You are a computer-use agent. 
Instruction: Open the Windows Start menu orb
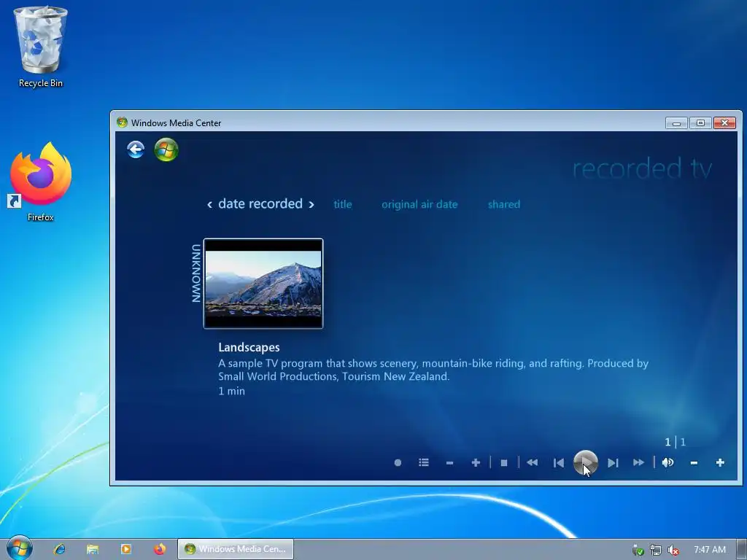tap(20, 548)
